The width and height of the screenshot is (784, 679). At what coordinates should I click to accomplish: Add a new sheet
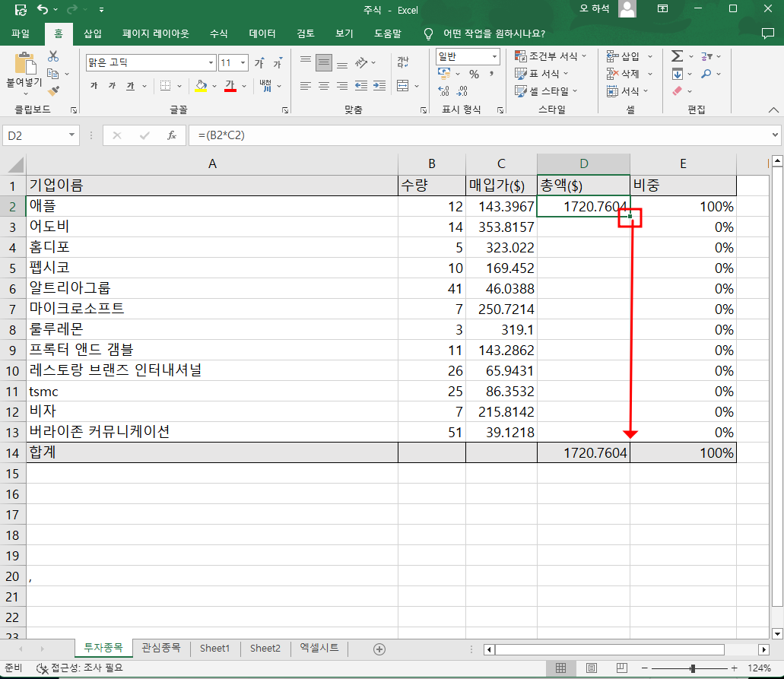click(x=379, y=649)
